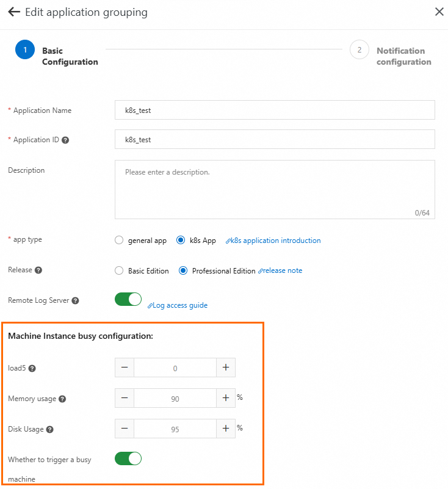Choose the Basic Edition radio button
This screenshot has height=489, width=448.
(x=119, y=270)
